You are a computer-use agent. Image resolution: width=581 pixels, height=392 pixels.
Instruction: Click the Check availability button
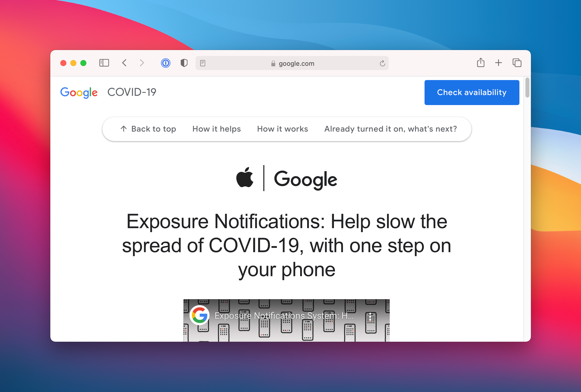[472, 92]
